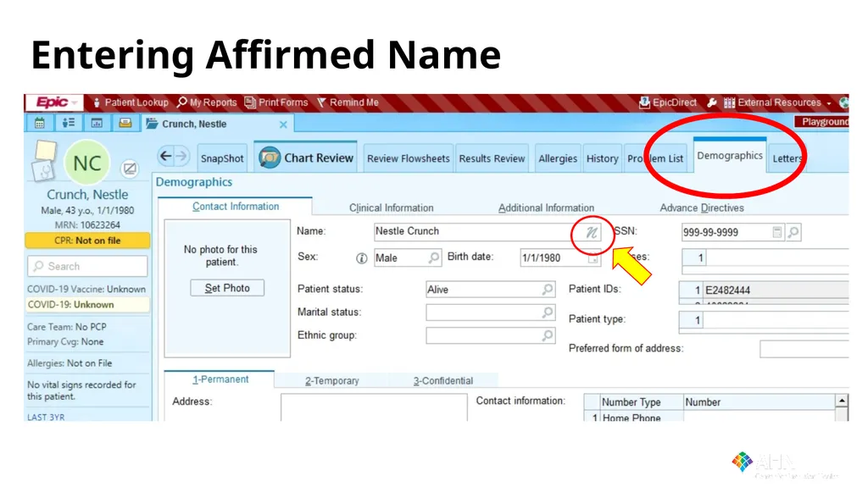Viewport: 868px width, 487px height.
Task: Open the SnapShot activity tab
Action: pos(222,158)
